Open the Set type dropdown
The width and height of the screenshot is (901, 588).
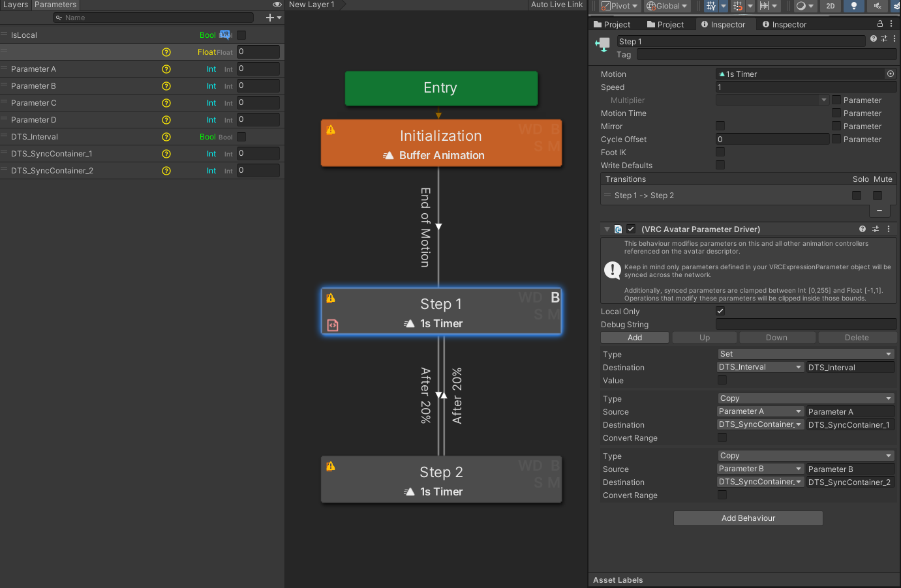point(806,354)
